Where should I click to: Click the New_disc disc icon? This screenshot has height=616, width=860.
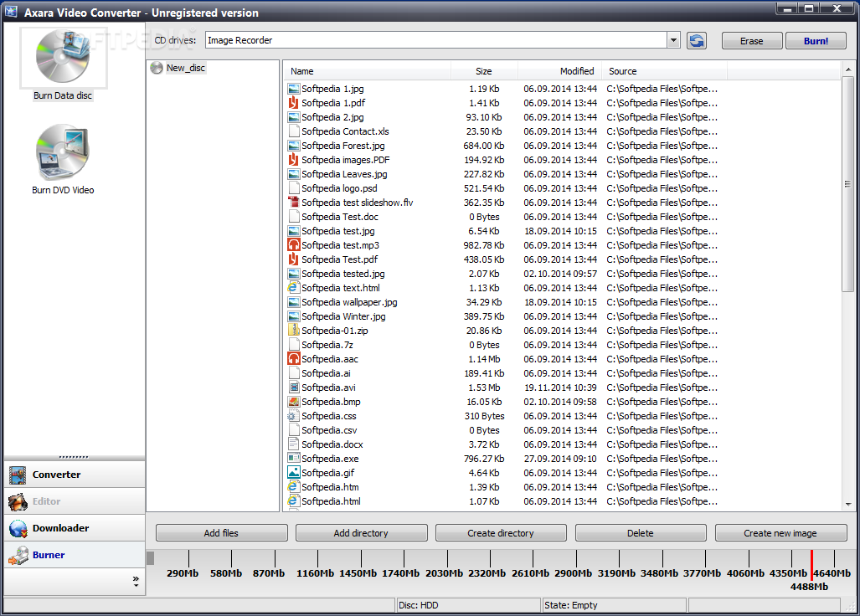pos(157,68)
